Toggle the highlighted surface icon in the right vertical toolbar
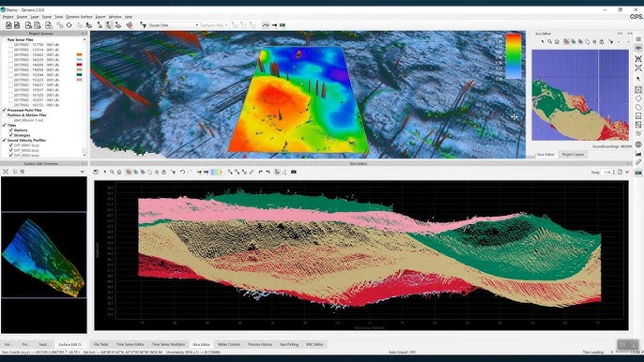 tap(638, 49)
